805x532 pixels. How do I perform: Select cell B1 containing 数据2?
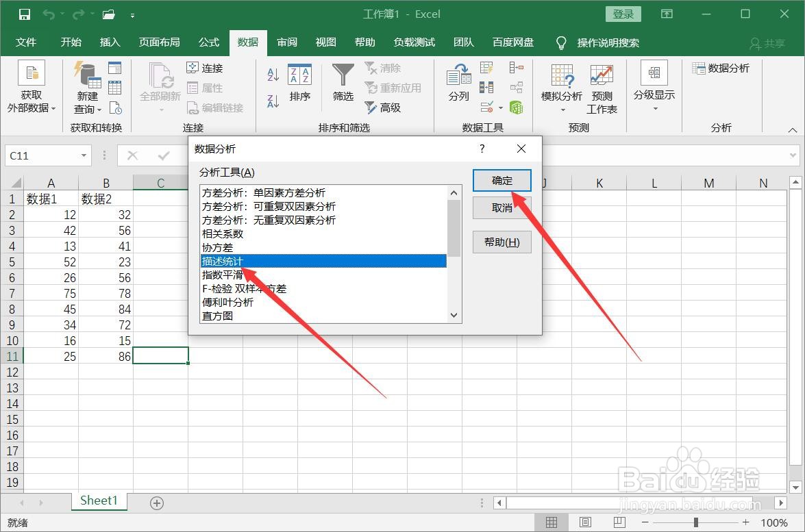point(106,199)
